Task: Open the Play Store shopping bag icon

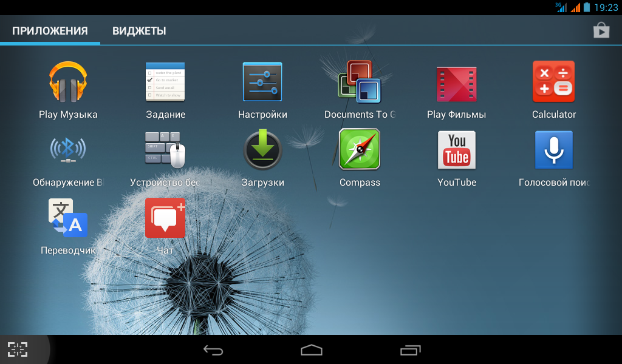Action: click(601, 30)
